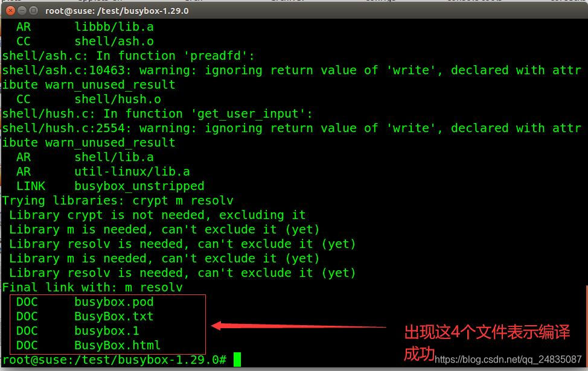Click 'Trying libraries: crypt m resolv' line
Viewport: 588px width, 371px height.
click(x=117, y=201)
